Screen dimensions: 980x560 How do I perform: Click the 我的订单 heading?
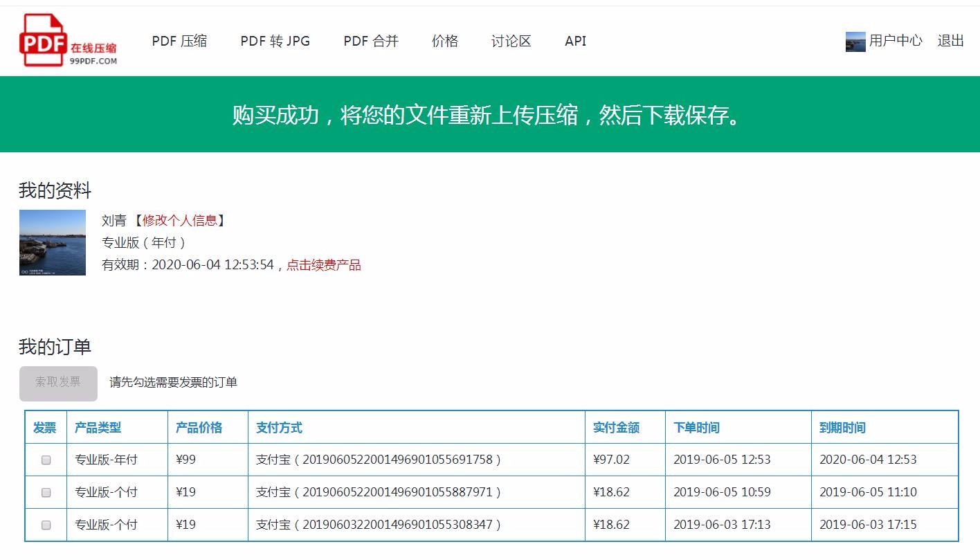pos(55,347)
